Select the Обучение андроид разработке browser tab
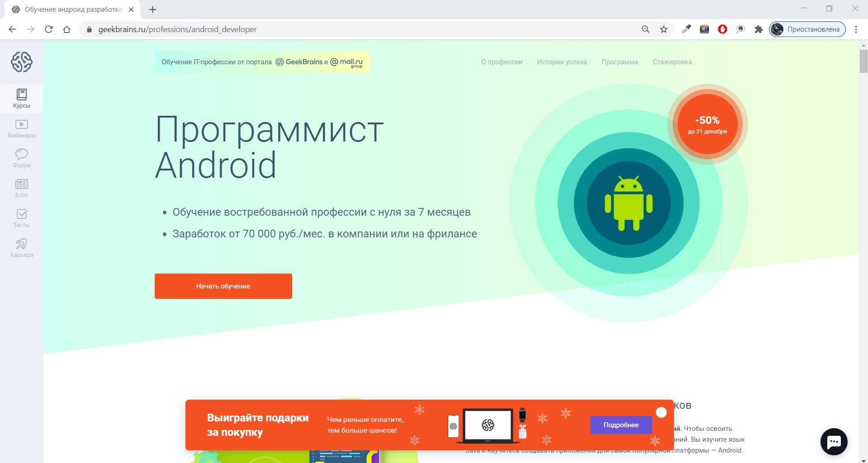 pyautogui.click(x=72, y=9)
